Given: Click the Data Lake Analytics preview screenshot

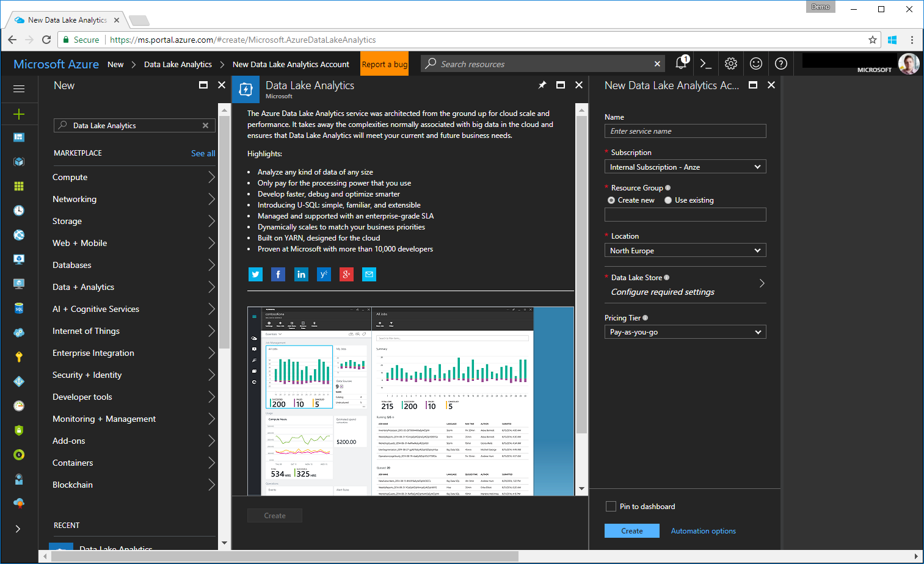Looking at the screenshot, I should pos(410,401).
